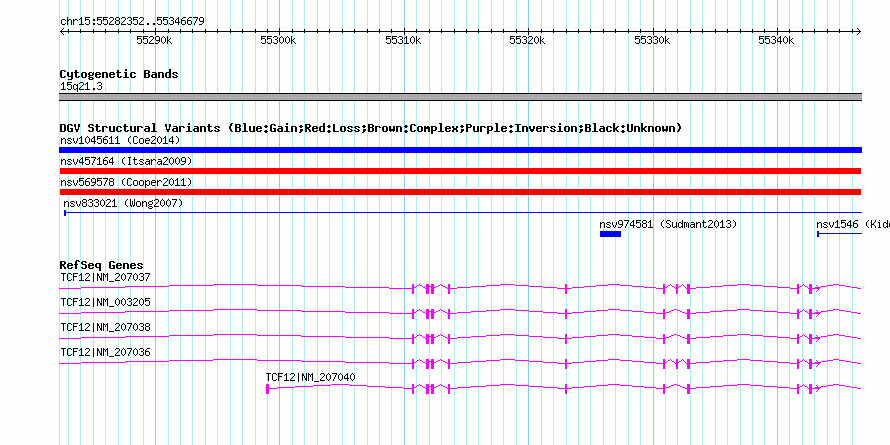The width and height of the screenshot is (890, 445).
Task: Open variant nsv974581 (Sudmant2013) label
Action: [668, 224]
